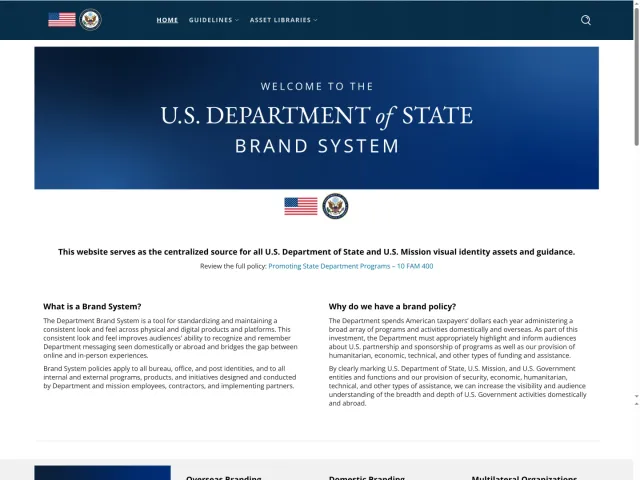Click the US flag icon in header
The width and height of the screenshot is (640, 480).
(62, 20)
